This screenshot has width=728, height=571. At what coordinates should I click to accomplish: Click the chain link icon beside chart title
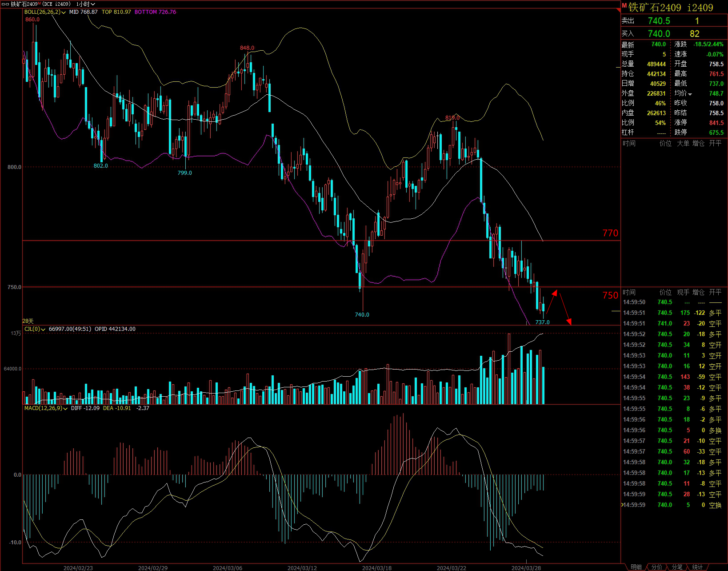tap(5, 4)
